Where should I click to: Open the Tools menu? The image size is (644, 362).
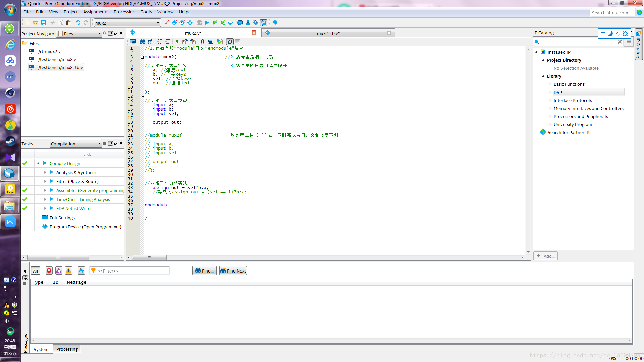pos(146,12)
